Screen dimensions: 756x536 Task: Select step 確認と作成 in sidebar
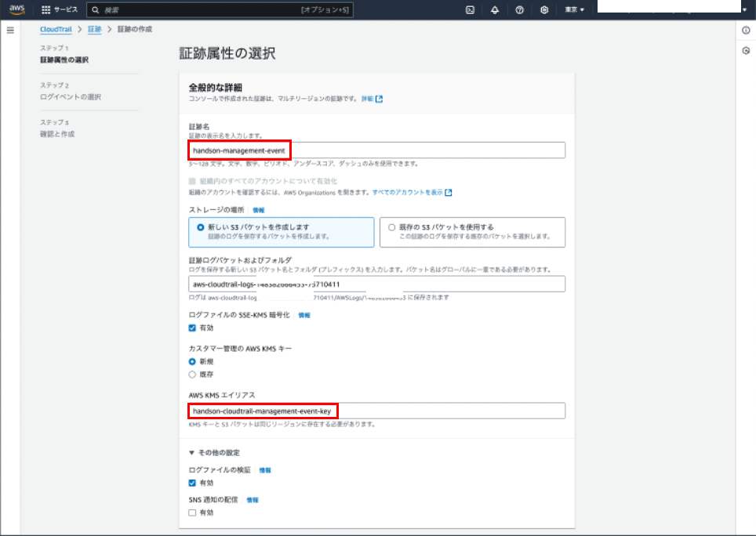click(57, 134)
